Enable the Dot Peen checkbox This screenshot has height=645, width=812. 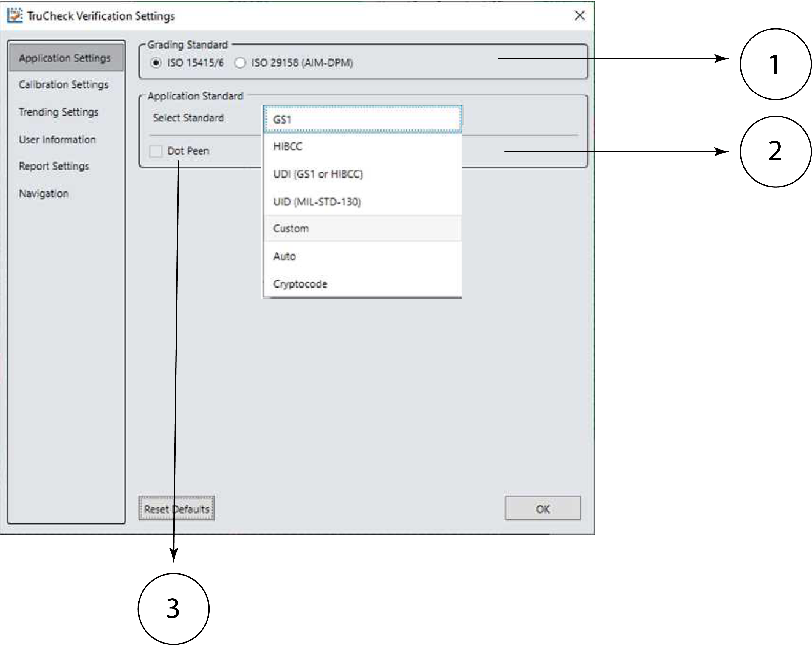pos(156,151)
